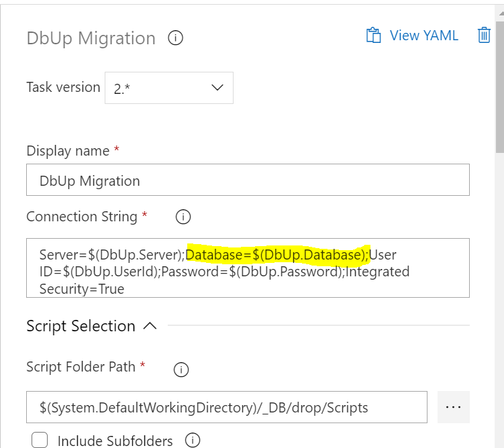The height and width of the screenshot is (448, 504).
Task: Click the View YAML clipboard icon
Action: pyautogui.click(x=373, y=36)
